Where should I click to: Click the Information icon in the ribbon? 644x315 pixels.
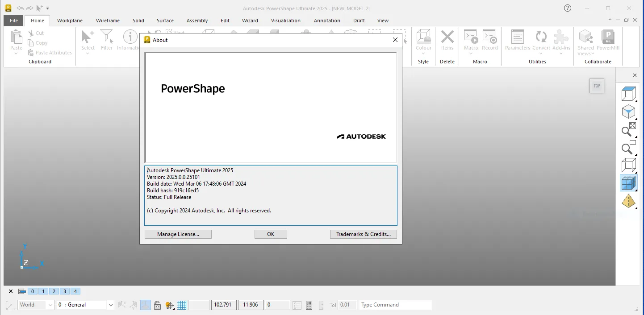click(130, 37)
